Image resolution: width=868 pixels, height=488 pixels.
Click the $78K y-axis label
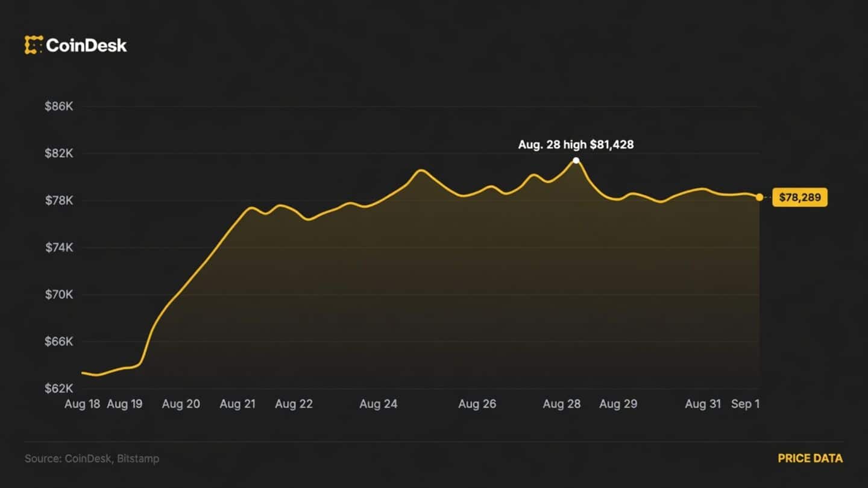[x=58, y=201]
